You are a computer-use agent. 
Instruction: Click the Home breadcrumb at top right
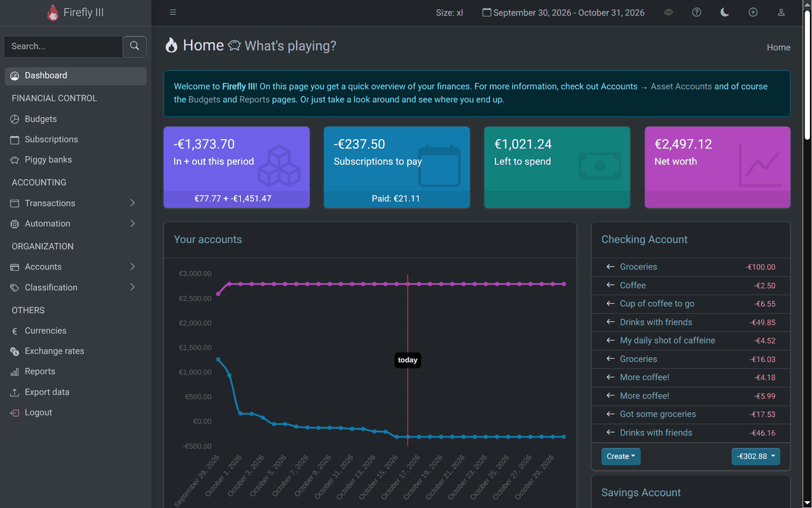[x=778, y=47]
